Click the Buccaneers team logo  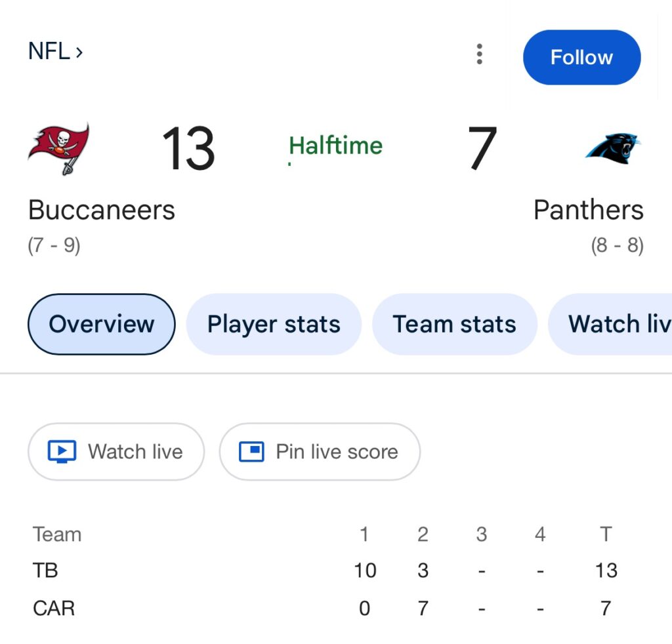click(x=59, y=148)
